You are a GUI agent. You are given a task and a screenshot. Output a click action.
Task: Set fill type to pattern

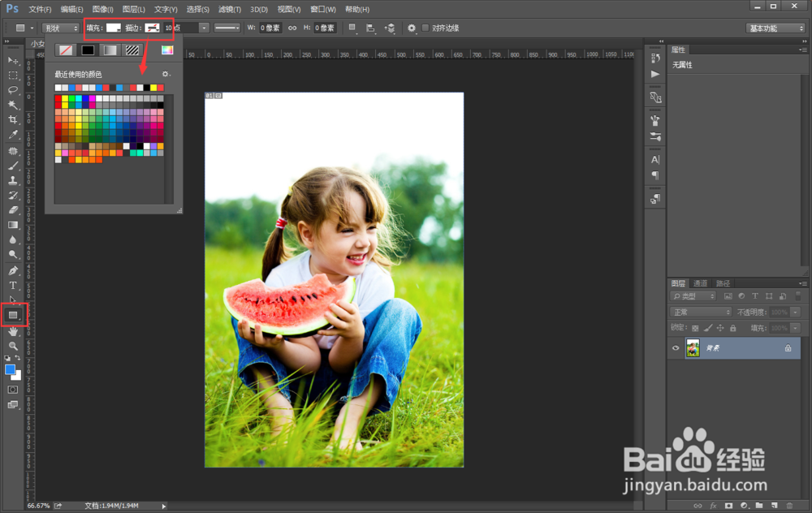click(132, 50)
